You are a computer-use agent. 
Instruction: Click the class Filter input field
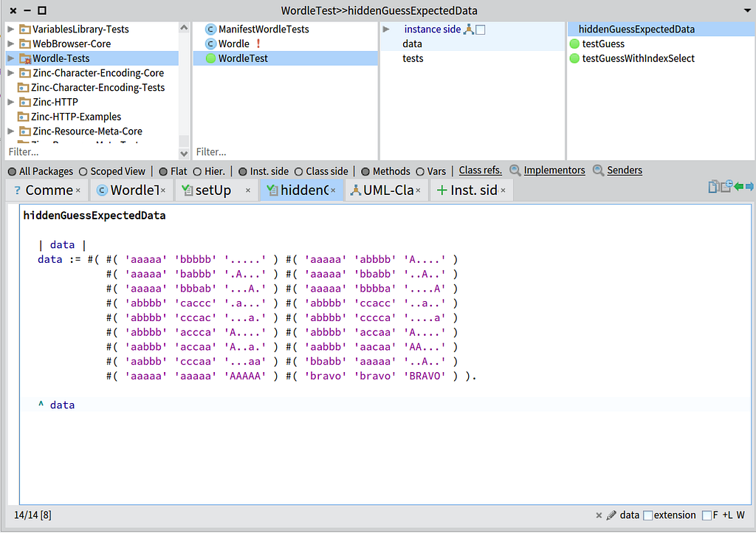(284, 152)
